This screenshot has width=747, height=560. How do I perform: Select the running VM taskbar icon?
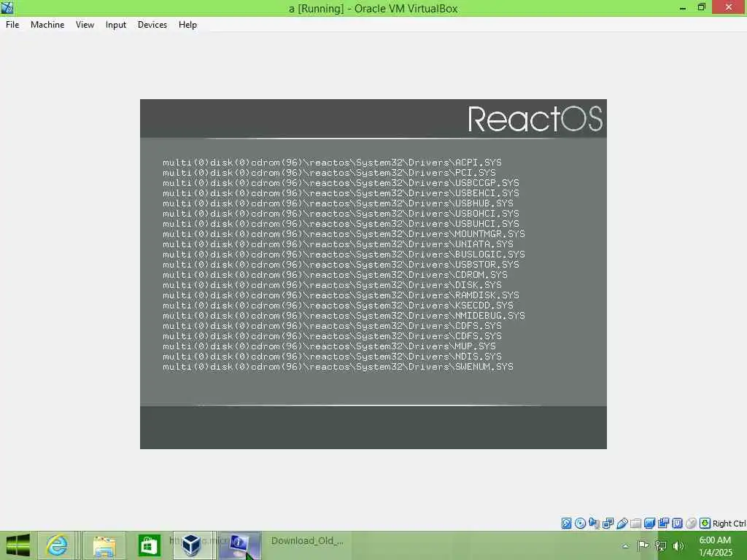239,545
